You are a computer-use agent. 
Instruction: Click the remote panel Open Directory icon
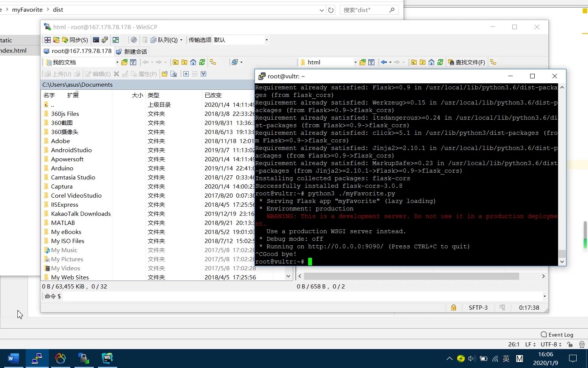(x=363, y=62)
